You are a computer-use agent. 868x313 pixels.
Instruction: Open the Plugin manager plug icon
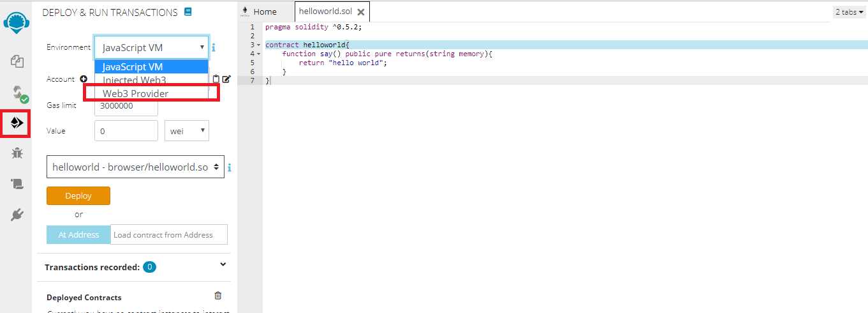[x=17, y=214]
